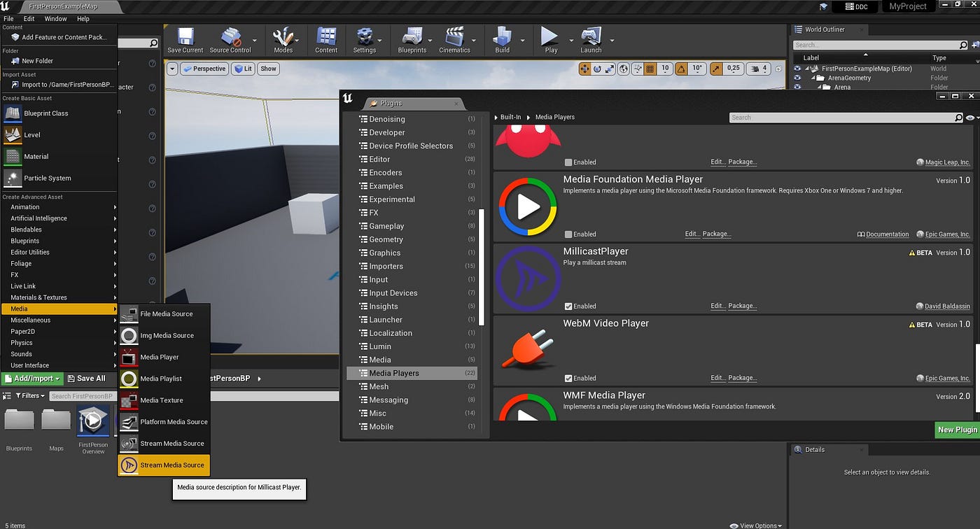Click Save All in Content Browser
The width and height of the screenshot is (980, 529).
point(87,379)
